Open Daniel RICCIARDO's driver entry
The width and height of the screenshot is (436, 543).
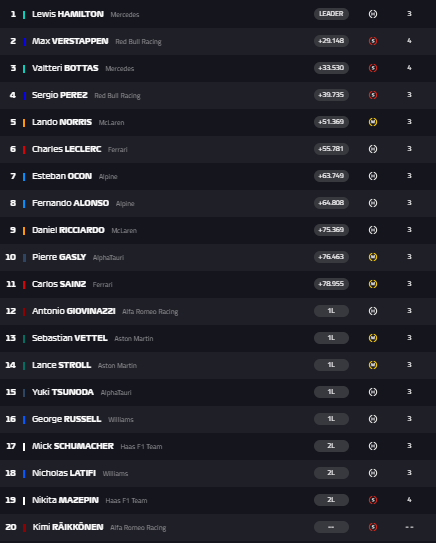(68, 230)
